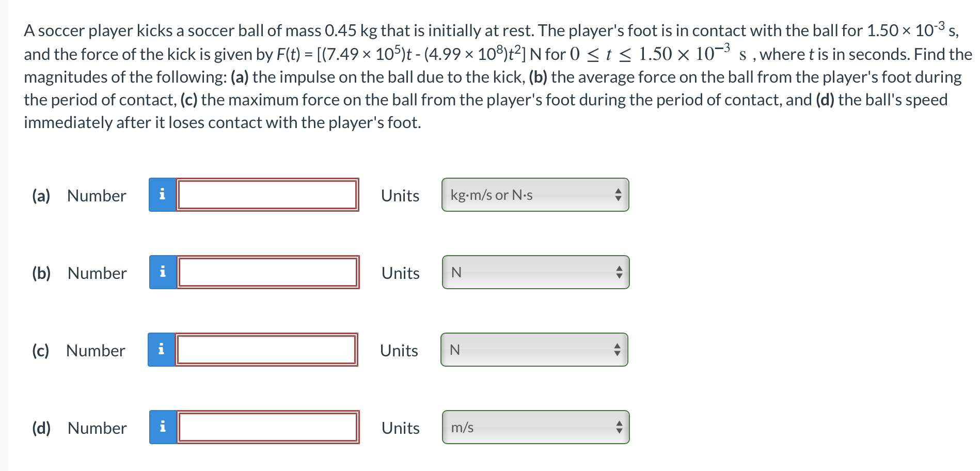Click the hint icon for average force question
Viewport: 980px width, 471px height.
tap(163, 273)
